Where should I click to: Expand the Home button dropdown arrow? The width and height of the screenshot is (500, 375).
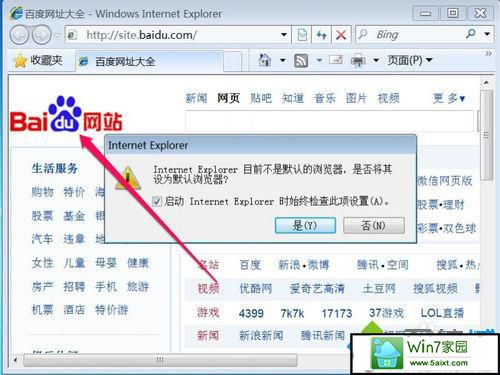pos(282,60)
